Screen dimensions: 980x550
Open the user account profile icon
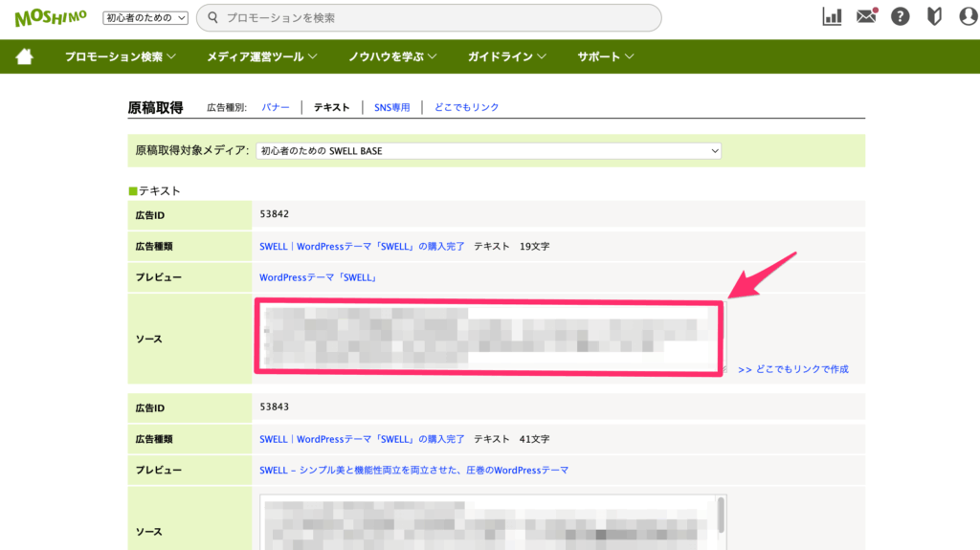pyautogui.click(x=967, y=16)
